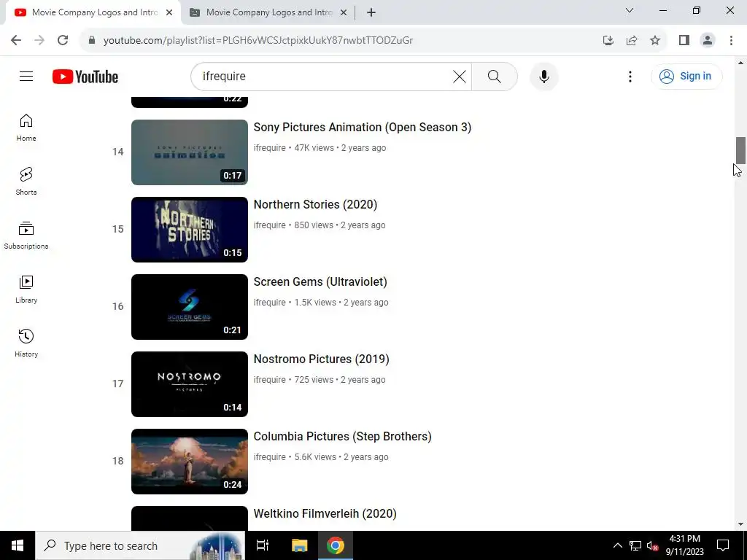747x560 pixels.
Task: Share this page icon
Action: [632, 40]
